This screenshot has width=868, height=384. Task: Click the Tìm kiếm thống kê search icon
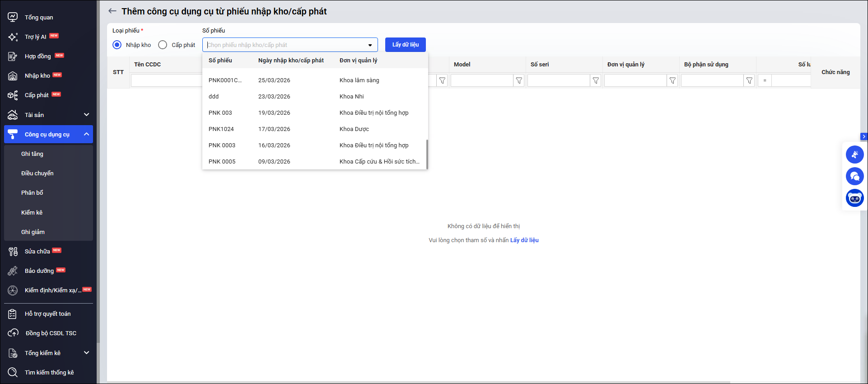[x=13, y=373]
